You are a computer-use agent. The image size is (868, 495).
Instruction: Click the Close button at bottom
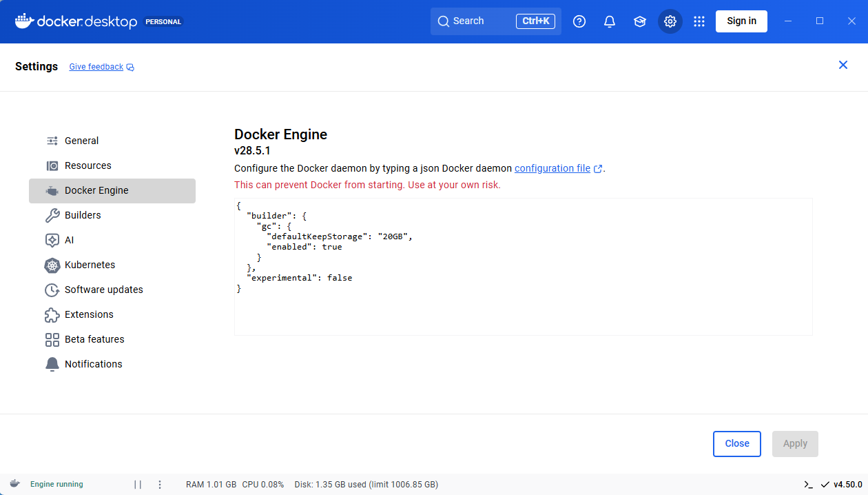[x=737, y=444]
